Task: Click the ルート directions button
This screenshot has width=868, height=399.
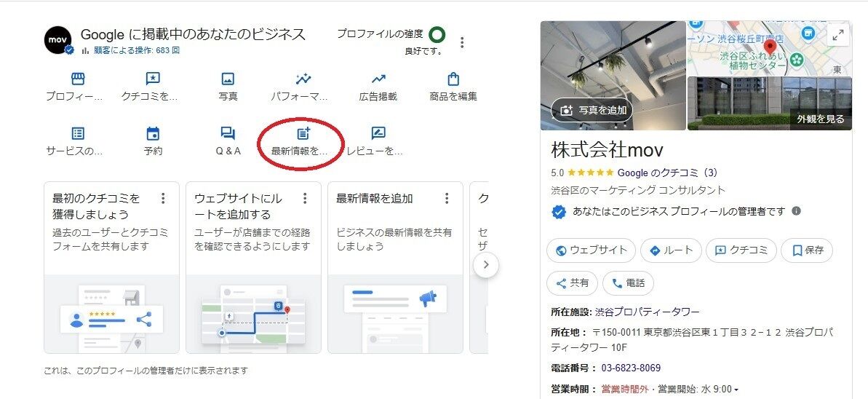Action: pos(671,250)
